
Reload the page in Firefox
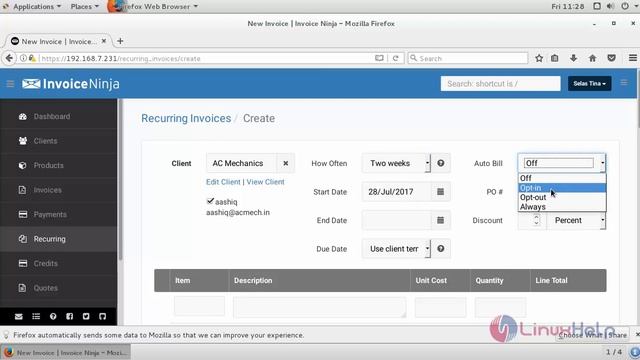[x=396, y=58]
